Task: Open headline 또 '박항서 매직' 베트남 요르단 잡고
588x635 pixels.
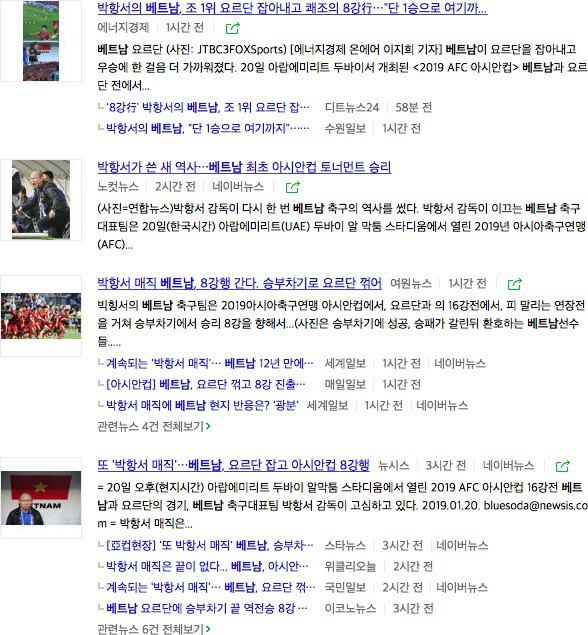Action: [233, 465]
